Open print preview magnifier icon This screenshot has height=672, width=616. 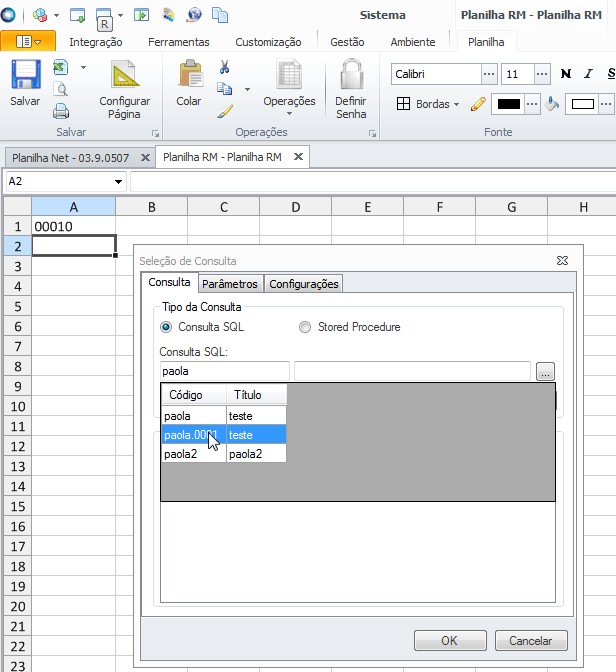[x=61, y=89]
